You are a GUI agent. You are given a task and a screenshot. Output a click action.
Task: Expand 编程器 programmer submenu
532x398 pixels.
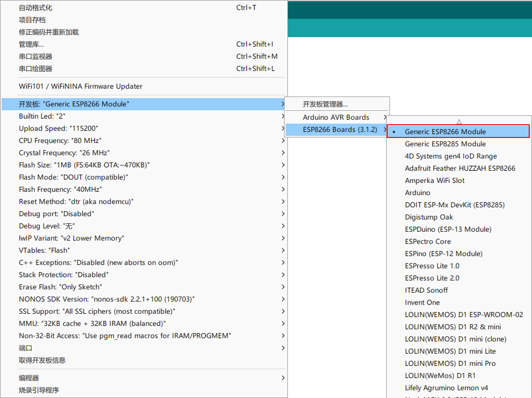tap(144, 378)
